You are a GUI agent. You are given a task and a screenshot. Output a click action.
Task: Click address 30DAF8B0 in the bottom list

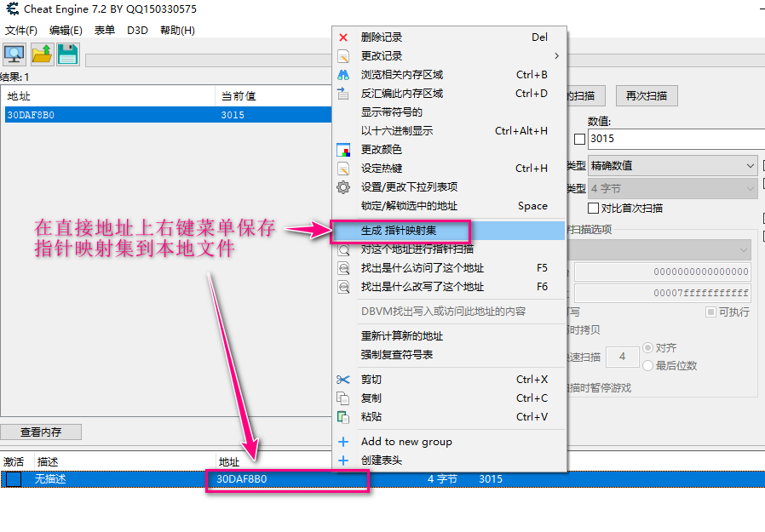coord(241,479)
